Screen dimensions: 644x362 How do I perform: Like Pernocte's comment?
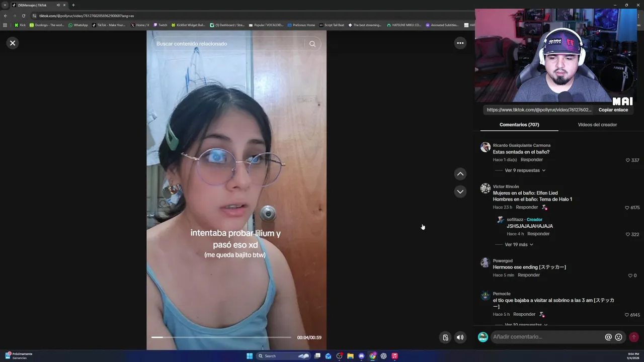coord(627,315)
